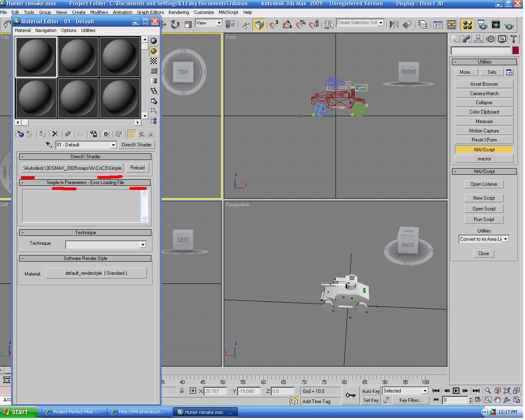Click Material ID Channel icon
The width and height of the screenshot is (525, 420).
click(106, 134)
